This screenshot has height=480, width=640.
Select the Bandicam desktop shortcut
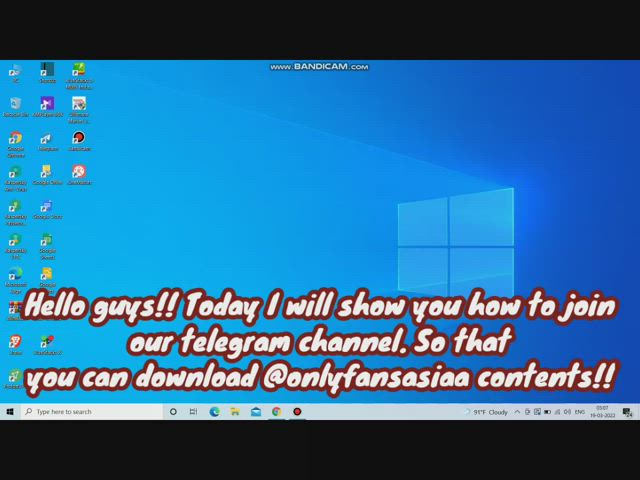(x=79, y=141)
